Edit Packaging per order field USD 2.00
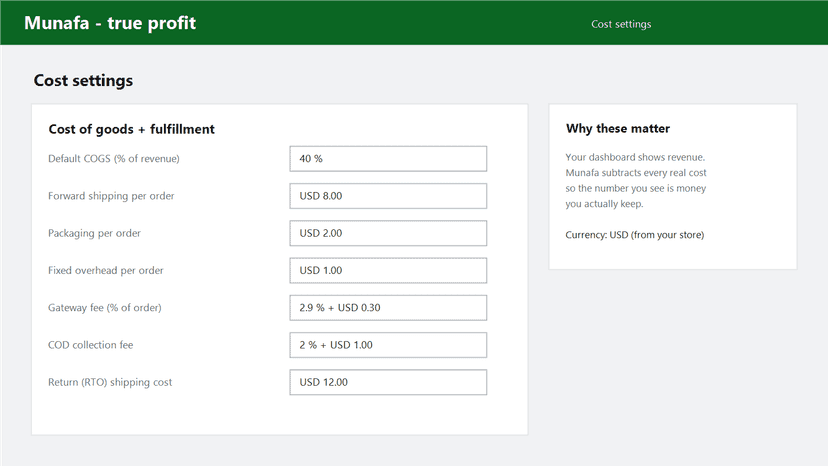This screenshot has height=466, width=828. coord(388,233)
